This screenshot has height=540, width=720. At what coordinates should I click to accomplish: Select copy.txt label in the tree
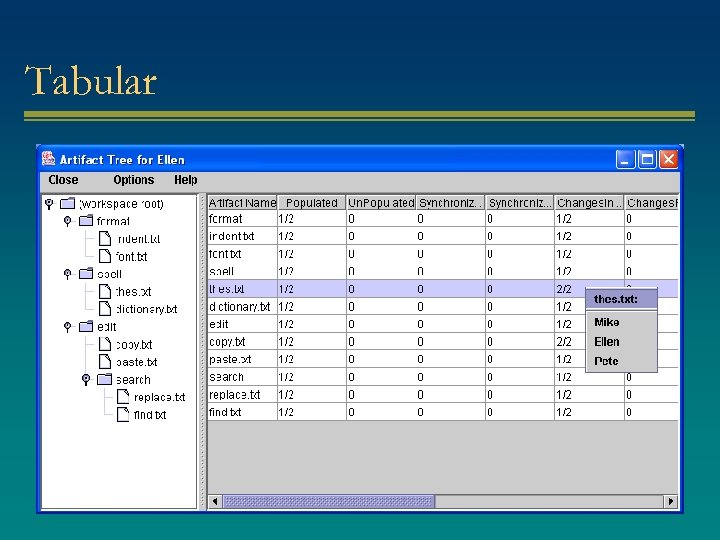coord(134,344)
